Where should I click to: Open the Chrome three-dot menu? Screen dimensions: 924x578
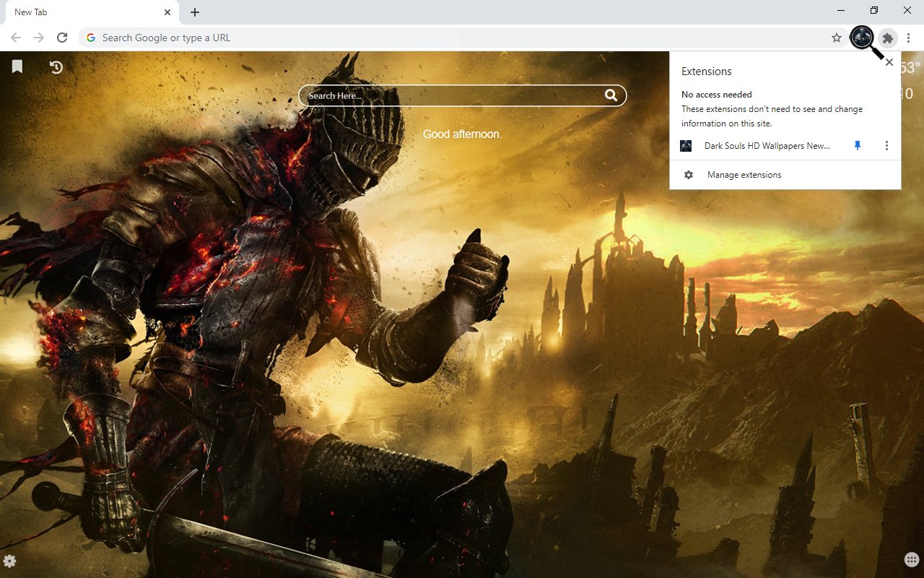tap(910, 38)
